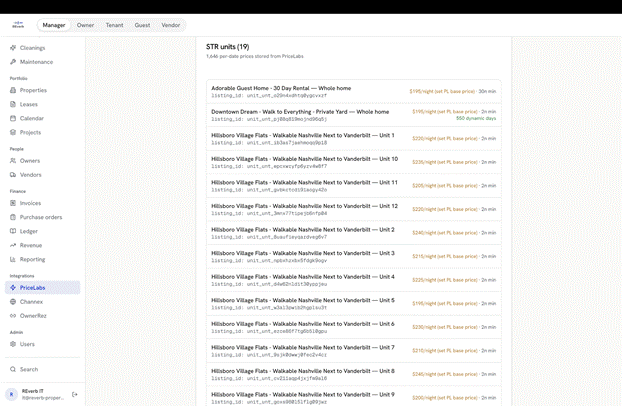Select the PriceLabs sidebar item
Viewport: 622px width, 406px height.
(x=42, y=288)
